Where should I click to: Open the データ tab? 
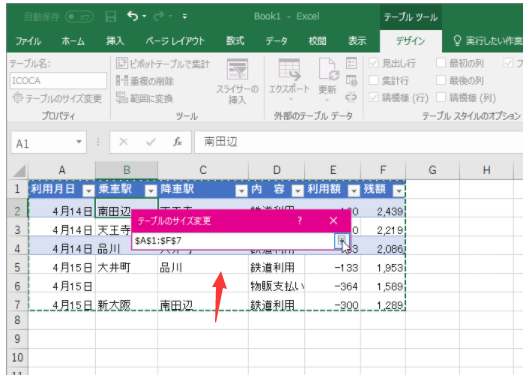coord(276,41)
